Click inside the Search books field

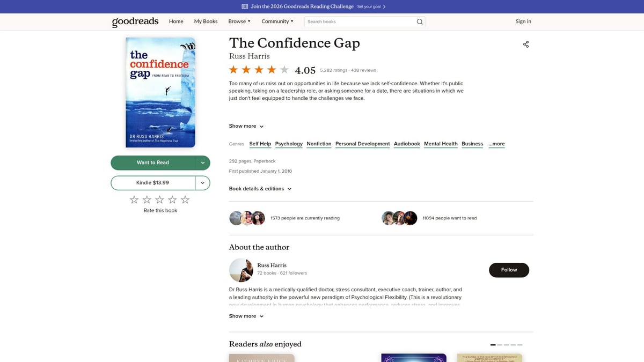click(354, 21)
